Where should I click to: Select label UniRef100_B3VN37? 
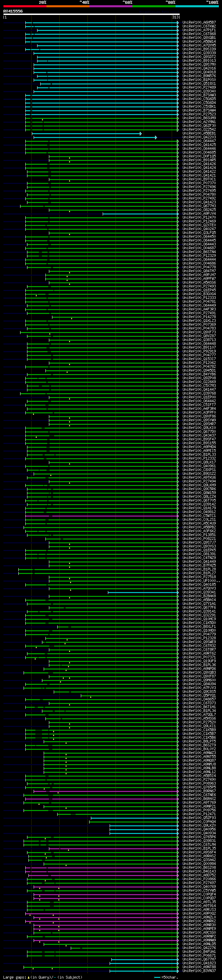(199, 971)
